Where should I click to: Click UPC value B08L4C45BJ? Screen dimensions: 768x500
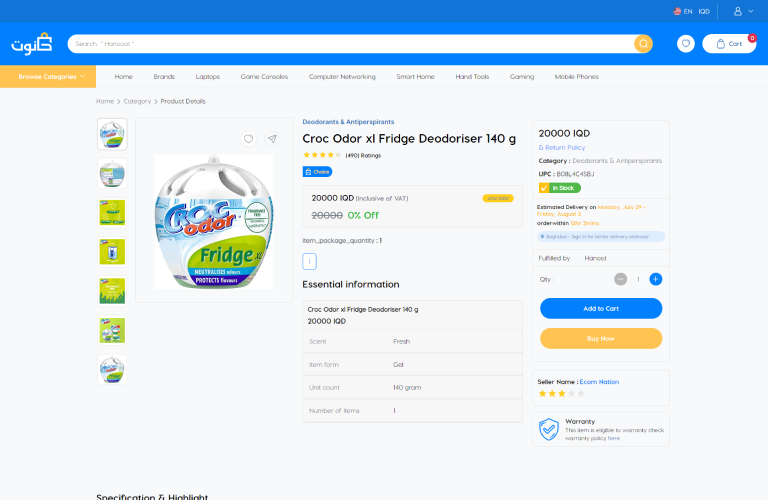coord(575,174)
